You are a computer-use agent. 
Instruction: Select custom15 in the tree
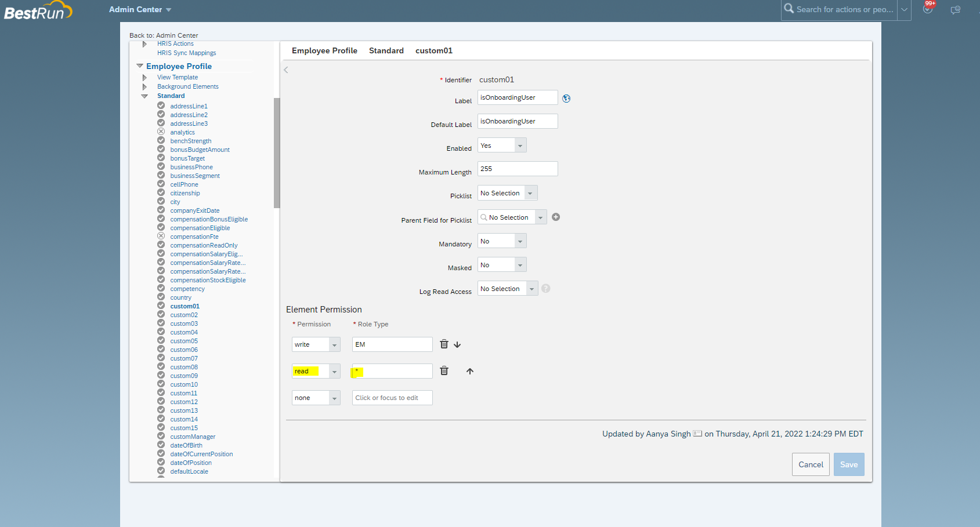[x=184, y=428]
